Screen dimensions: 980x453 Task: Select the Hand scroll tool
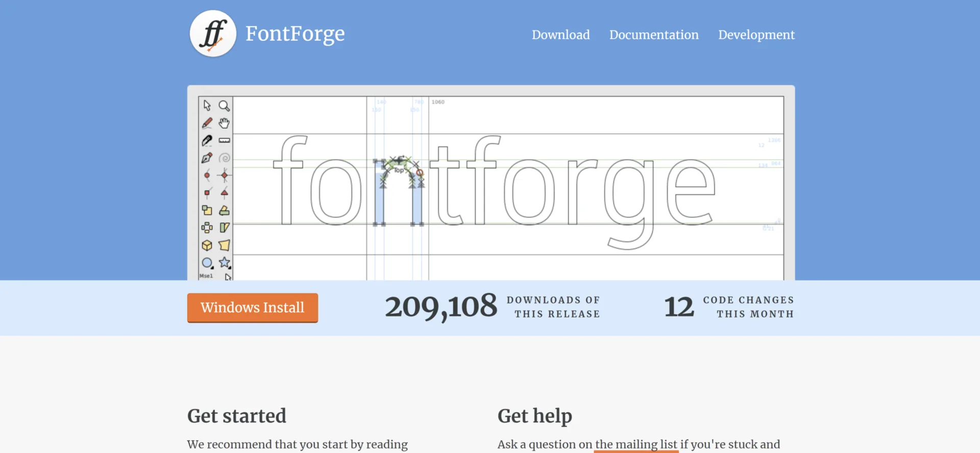point(224,123)
